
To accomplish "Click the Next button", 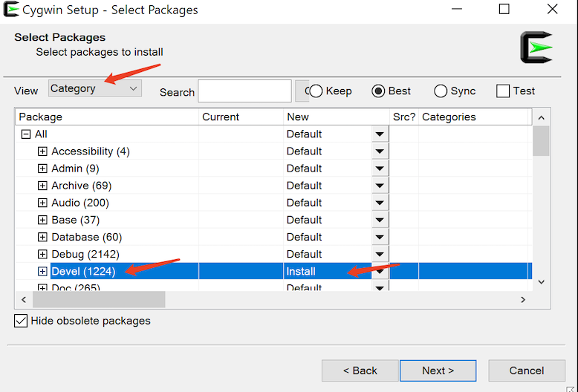I will coord(438,370).
